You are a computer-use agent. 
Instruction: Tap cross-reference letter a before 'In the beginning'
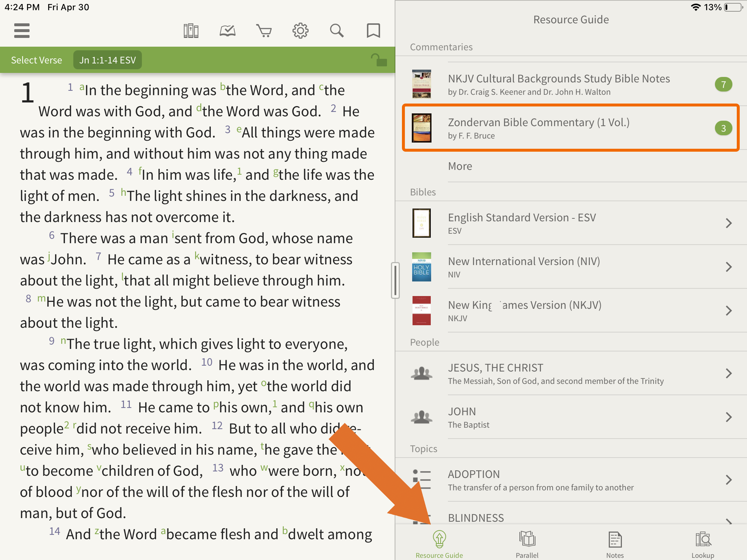(x=82, y=87)
